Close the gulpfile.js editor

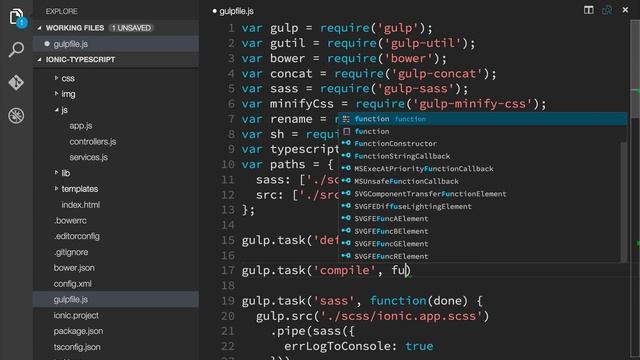pyautogui.click(x=625, y=9)
